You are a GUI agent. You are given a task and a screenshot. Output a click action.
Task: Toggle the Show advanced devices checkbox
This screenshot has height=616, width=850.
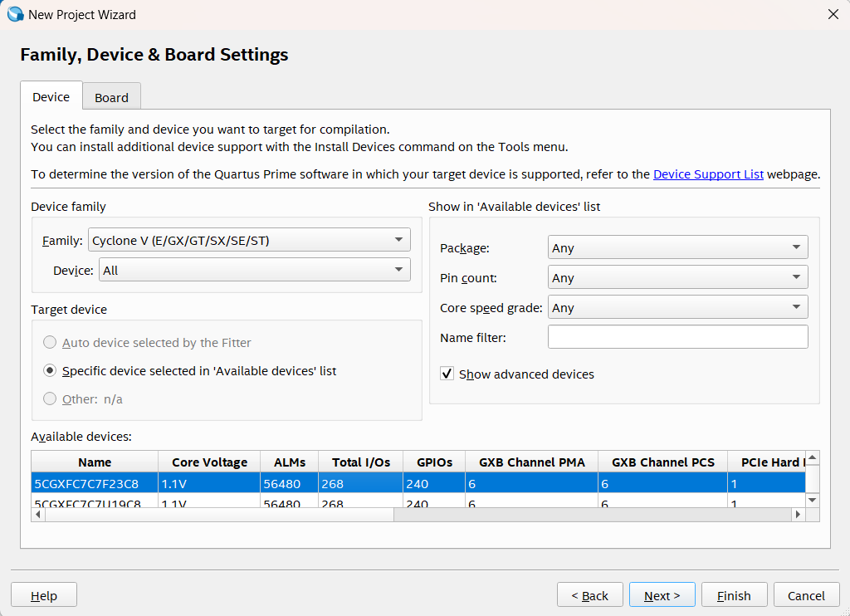point(447,374)
